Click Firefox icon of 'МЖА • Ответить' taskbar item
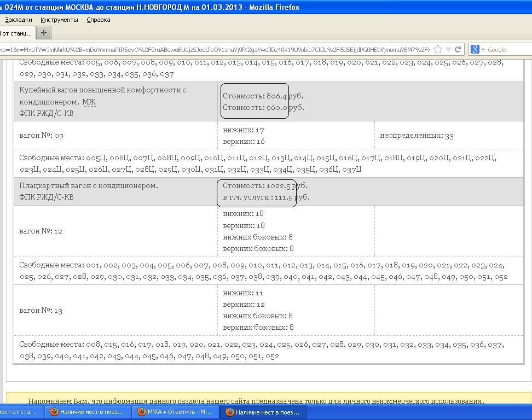532x420 pixels. pyautogui.click(x=141, y=412)
